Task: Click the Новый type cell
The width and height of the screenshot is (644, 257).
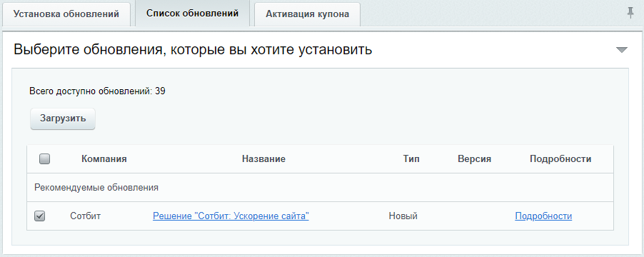Action: [x=403, y=216]
